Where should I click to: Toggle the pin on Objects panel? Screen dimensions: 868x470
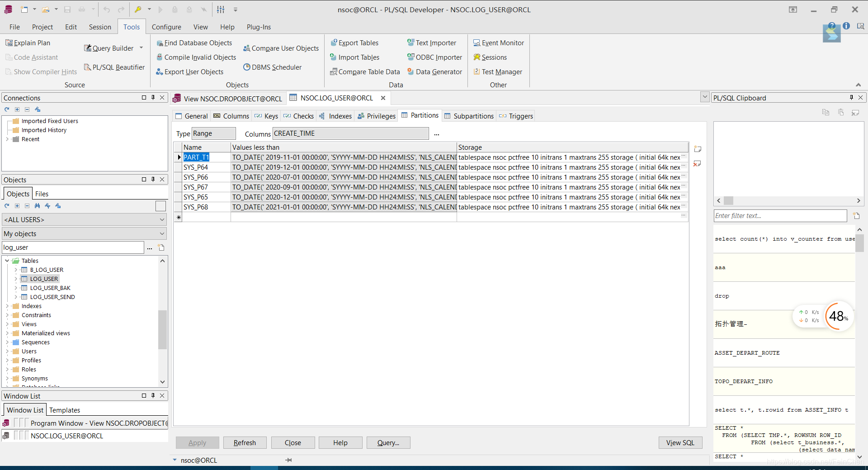(153, 179)
